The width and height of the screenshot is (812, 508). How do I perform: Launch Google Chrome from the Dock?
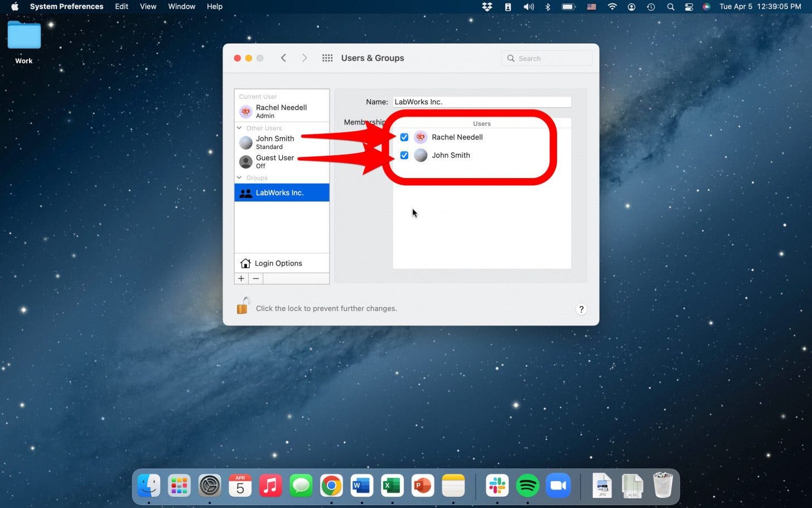pyautogui.click(x=331, y=486)
